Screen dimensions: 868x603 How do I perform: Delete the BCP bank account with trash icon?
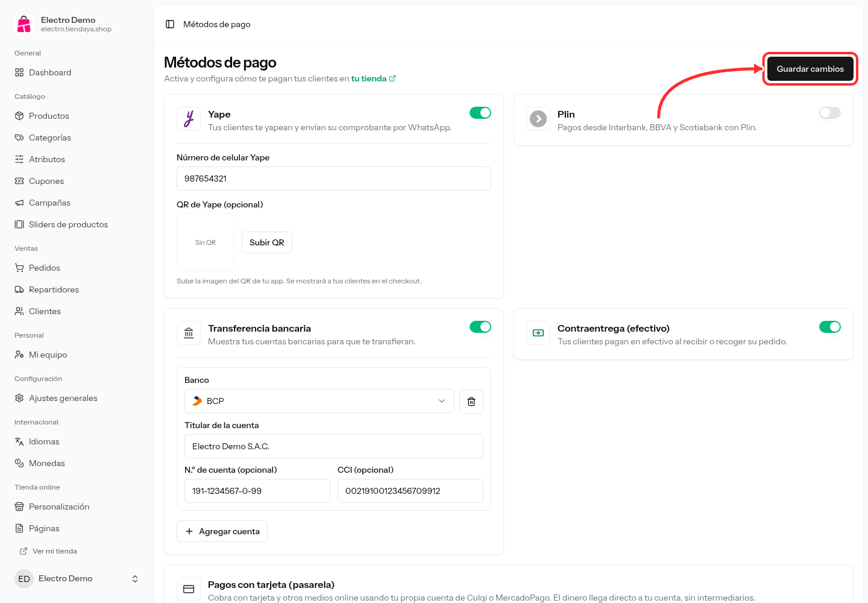pos(471,402)
